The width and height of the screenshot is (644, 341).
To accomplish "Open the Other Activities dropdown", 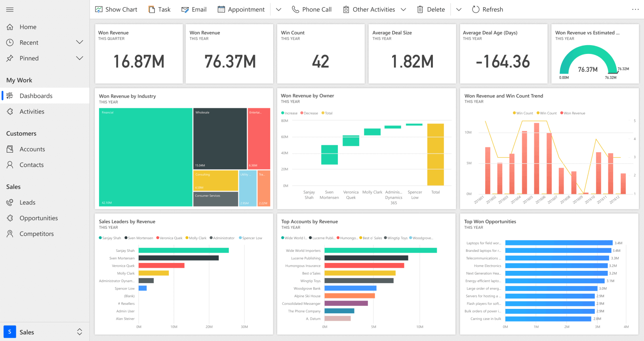I will [404, 10].
